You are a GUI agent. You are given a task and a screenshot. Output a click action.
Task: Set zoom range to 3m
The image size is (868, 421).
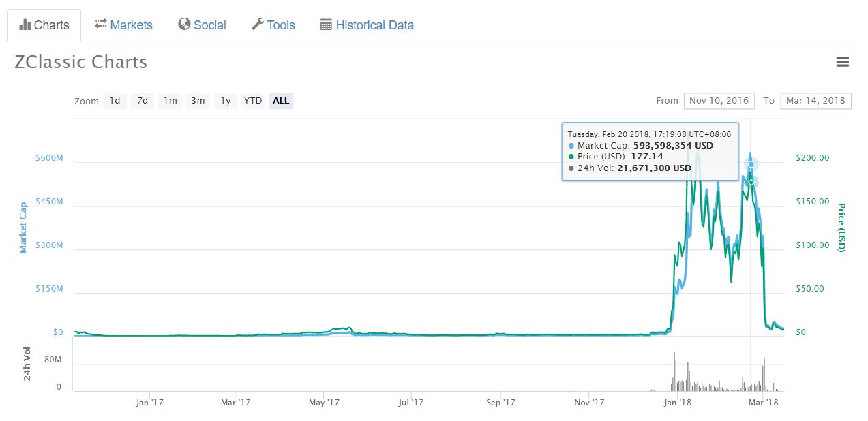click(x=198, y=101)
